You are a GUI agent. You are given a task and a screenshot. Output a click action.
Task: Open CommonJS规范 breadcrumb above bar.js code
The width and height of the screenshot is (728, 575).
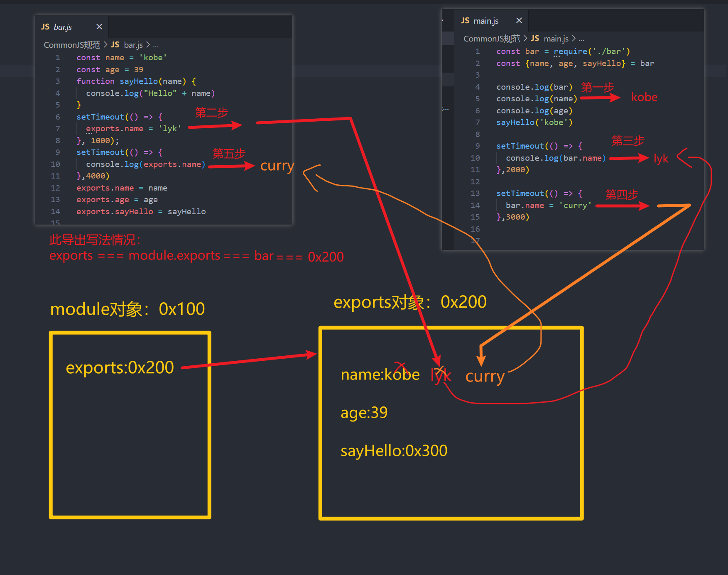72,45
